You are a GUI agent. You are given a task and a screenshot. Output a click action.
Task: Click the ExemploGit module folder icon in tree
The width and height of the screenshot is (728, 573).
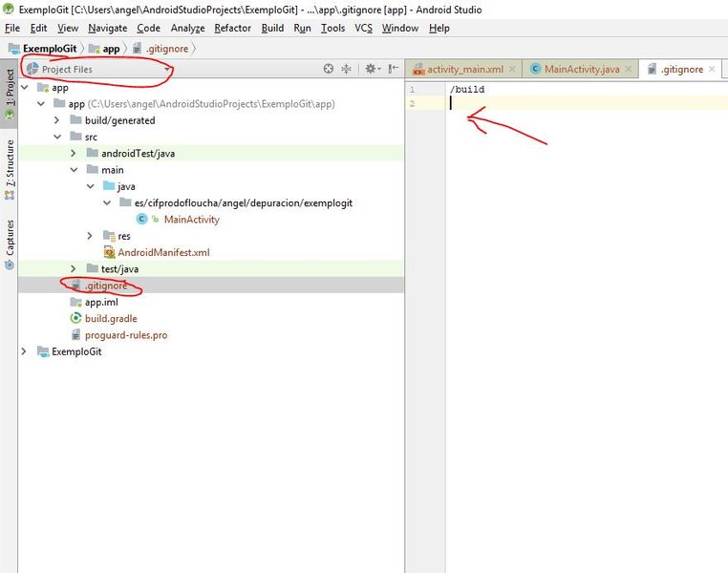coord(43,351)
